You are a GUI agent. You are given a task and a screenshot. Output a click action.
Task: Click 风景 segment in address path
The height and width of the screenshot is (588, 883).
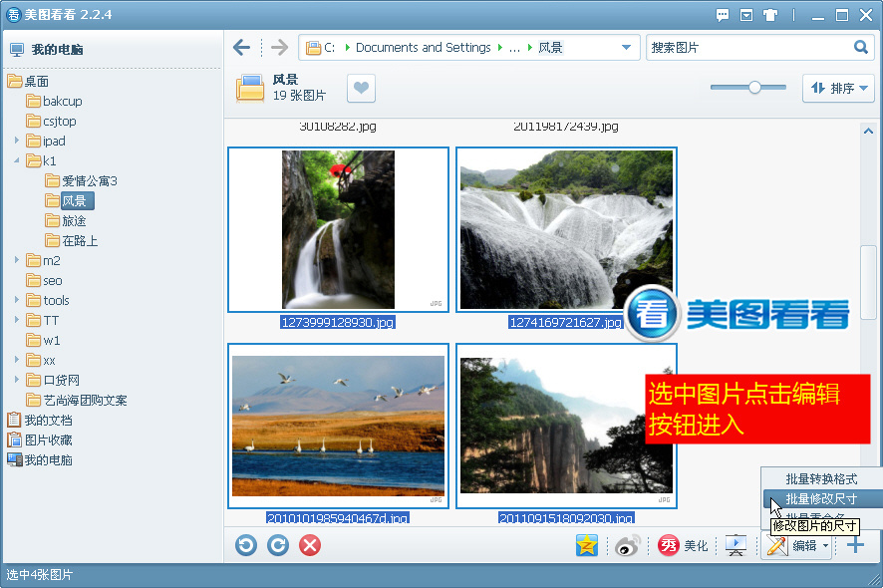click(550, 47)
